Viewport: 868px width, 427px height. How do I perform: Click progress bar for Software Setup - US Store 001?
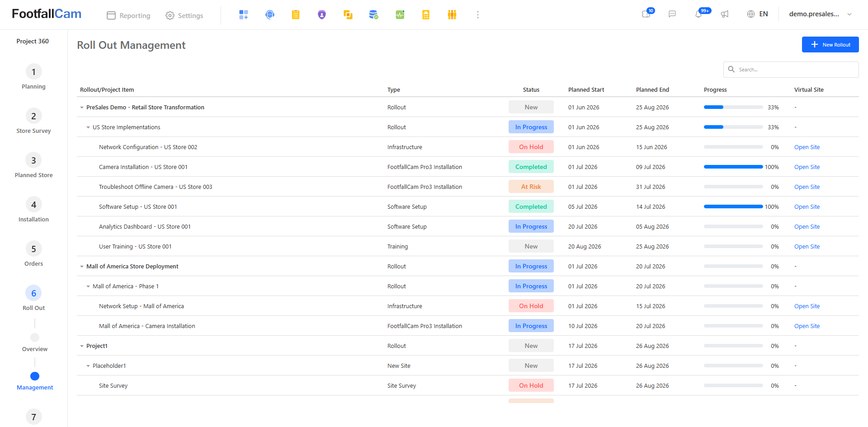tap(733, 207)
